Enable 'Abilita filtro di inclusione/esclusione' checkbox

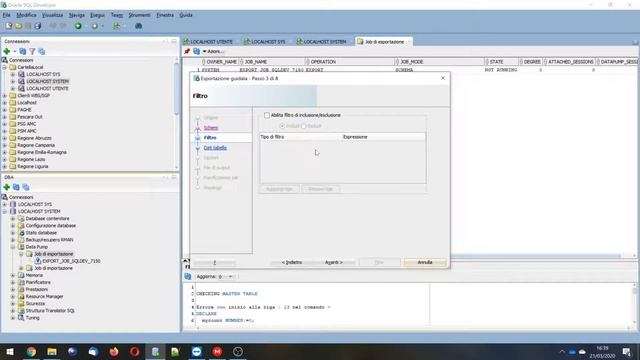tap(267, 115)
